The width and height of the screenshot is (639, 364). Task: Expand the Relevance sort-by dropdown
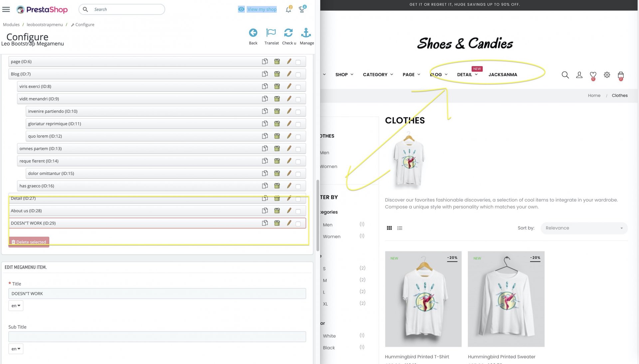584,228
